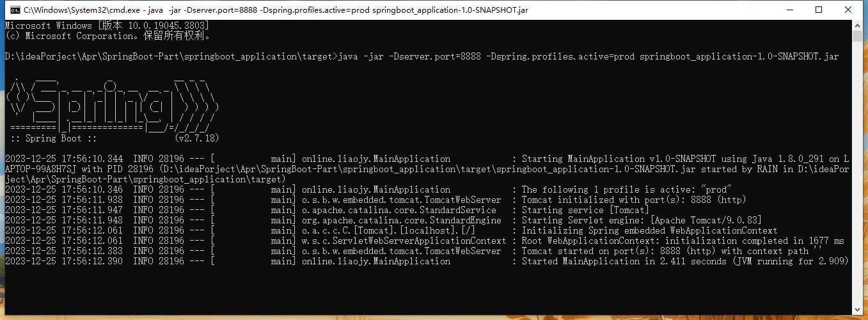Click the line ending 'springboot_application\target)'
This screenshot has width=868, height=320.
(x=145, y=179)
